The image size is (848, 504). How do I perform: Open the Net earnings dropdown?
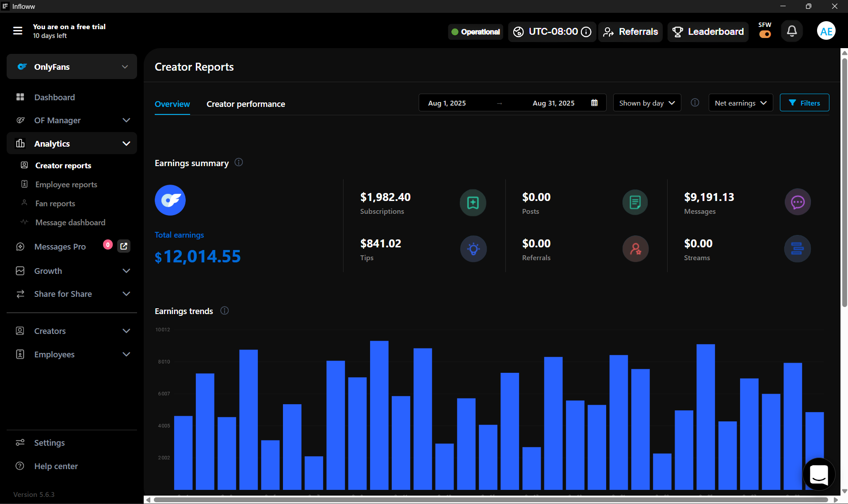click(740, 102)
